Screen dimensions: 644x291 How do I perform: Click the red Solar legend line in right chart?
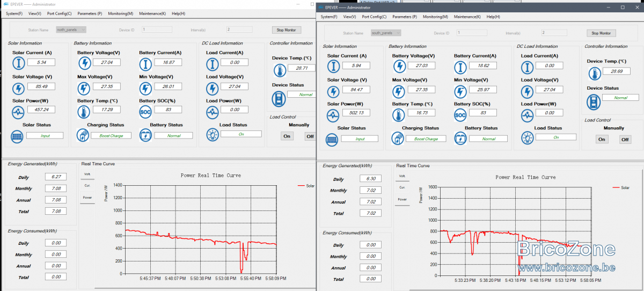pos(616,188)
